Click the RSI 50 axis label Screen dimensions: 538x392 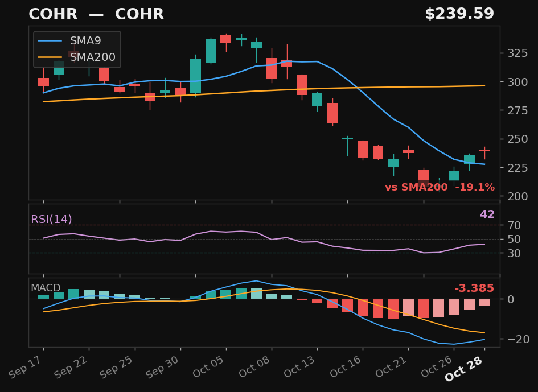514,239
